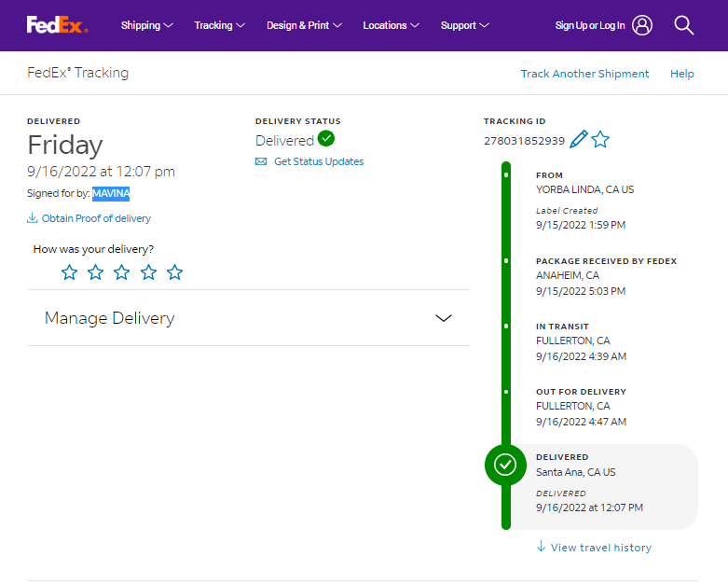Click the highlighted name MAVINA
This screenshot has width=728, height=584.
click(111, 193)
